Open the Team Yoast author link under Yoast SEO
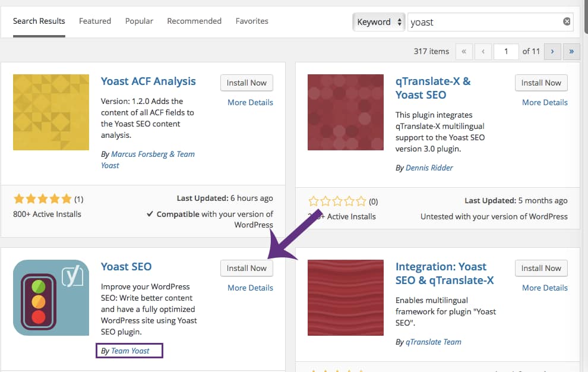Screen dimensions: 588x372 point(130,351)
